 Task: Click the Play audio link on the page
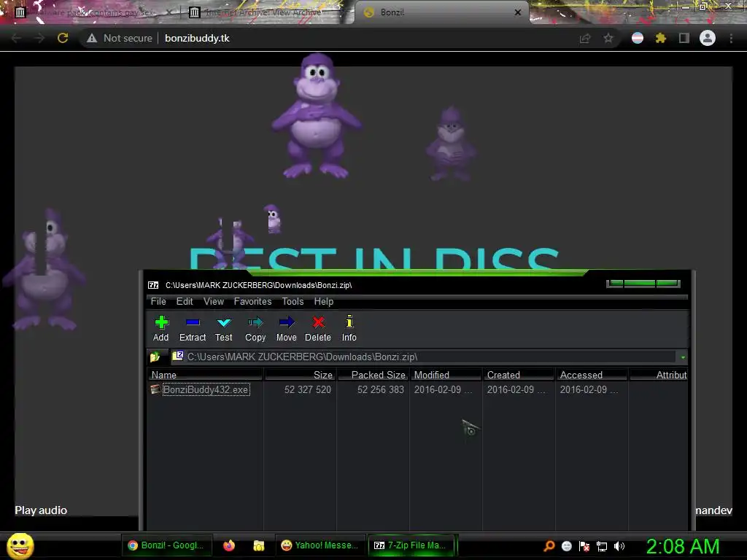[x=41, y=510]
